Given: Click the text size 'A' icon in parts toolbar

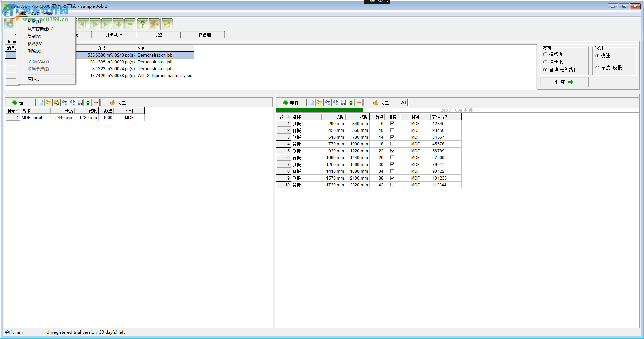Looking at the screenshot, I should pos(403,103).
